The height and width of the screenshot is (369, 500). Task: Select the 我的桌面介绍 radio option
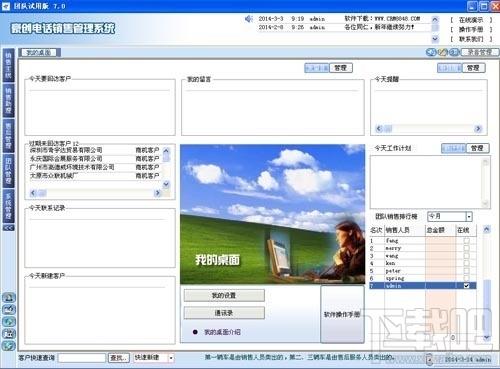point(195,332)
